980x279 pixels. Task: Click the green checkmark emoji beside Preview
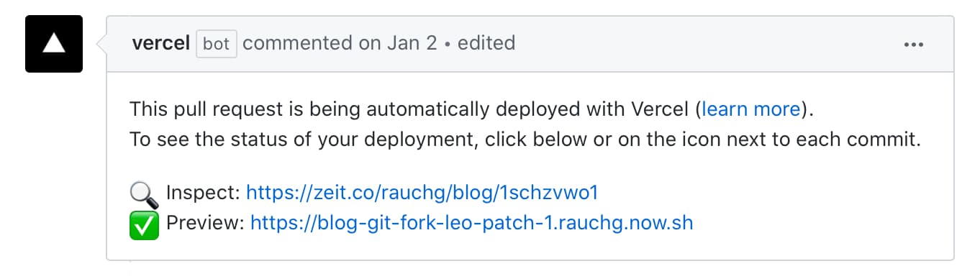[x=144, y=224]
